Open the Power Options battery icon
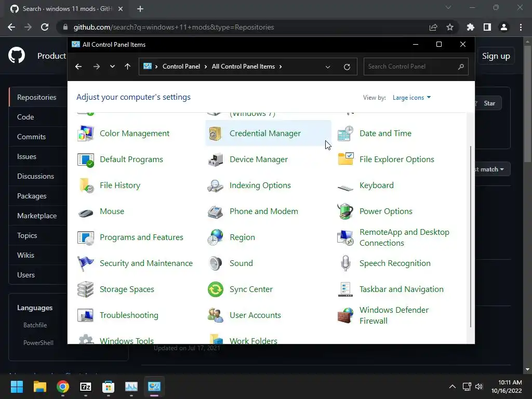Viewport: 532px width, 399px height. click(x=345, y=211)
